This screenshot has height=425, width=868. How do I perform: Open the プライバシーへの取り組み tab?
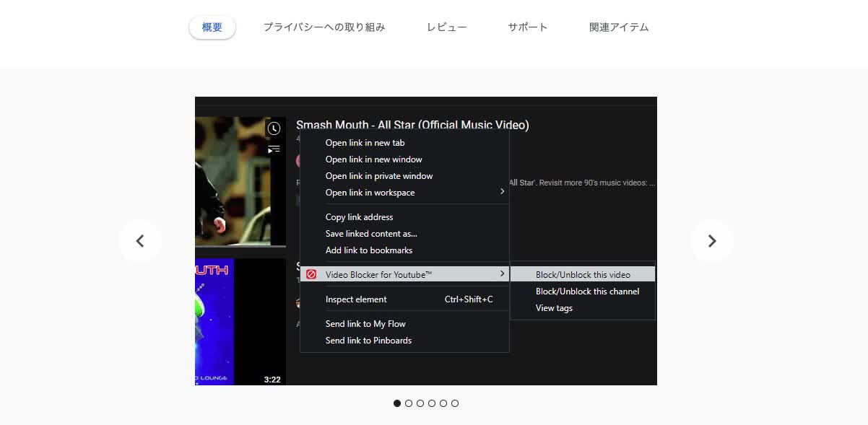[x=324, y=27]
